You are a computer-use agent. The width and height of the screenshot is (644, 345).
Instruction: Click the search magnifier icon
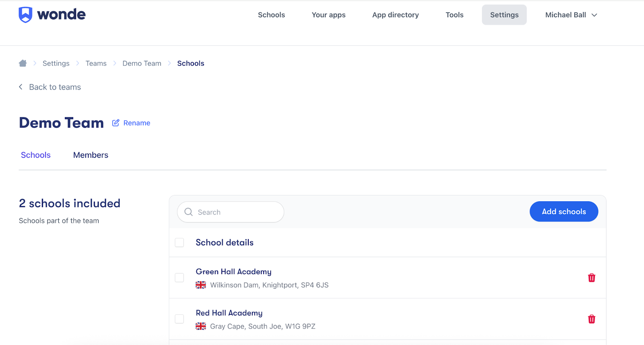click(188, 212)
